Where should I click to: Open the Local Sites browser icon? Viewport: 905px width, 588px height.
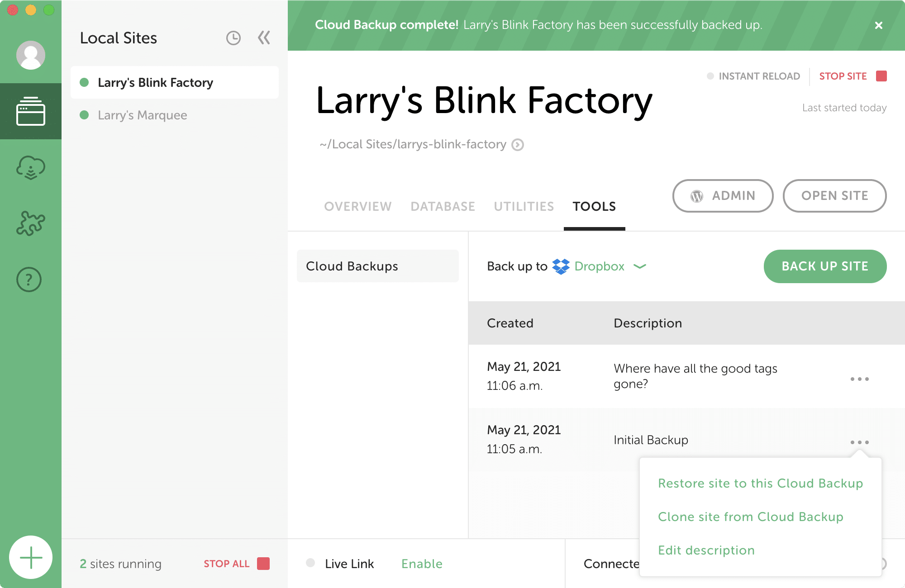tap(31, 111)
